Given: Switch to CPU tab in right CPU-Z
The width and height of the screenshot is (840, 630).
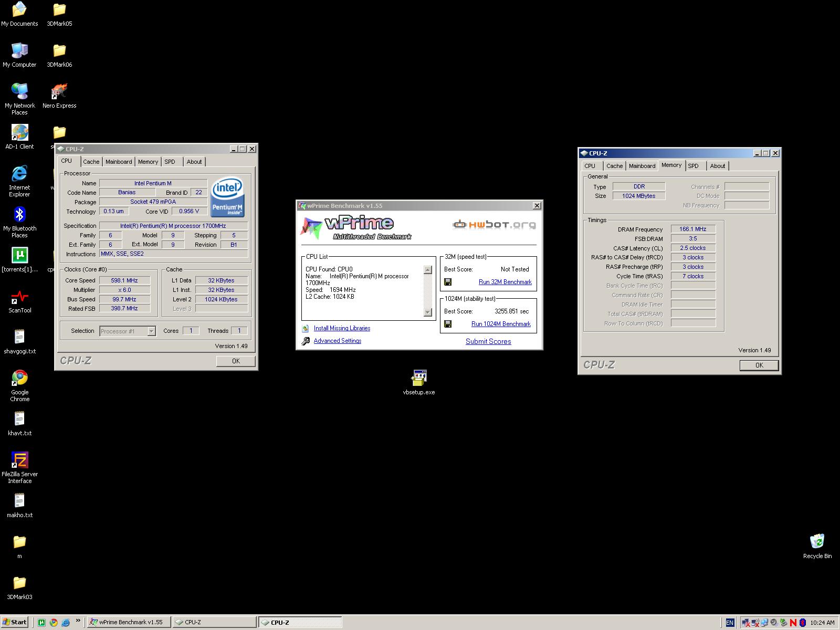Looking at the screenshot, I should click(590, 166).
